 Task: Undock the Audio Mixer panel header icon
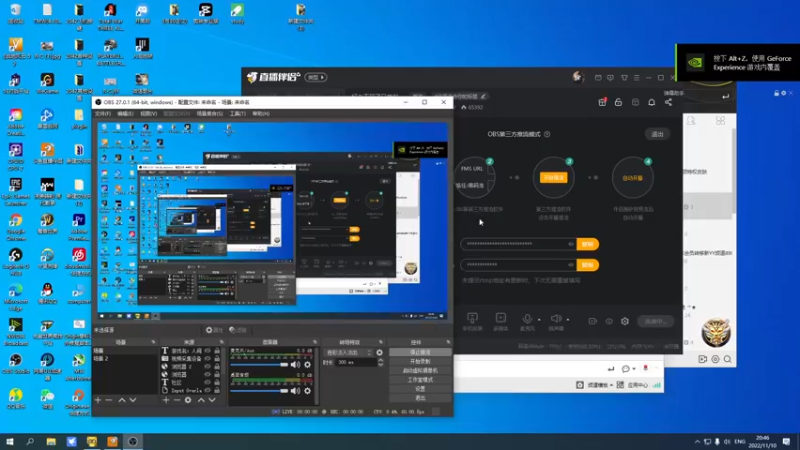314,342
